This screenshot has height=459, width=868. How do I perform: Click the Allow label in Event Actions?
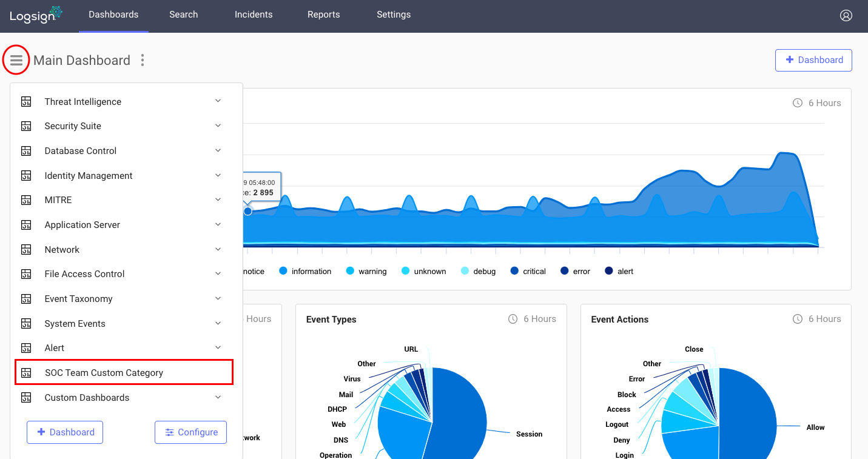815,427
